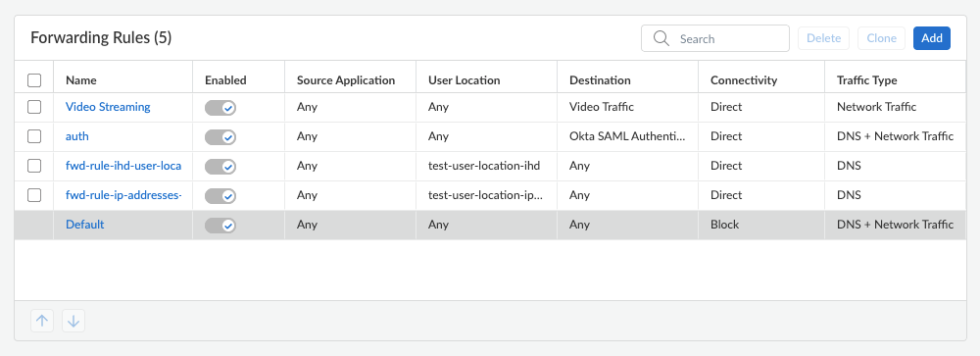This screenshot has width=980, height=356.
Task: Open the fwd-rule-ip-addresses- link
Action: [123, 195]
